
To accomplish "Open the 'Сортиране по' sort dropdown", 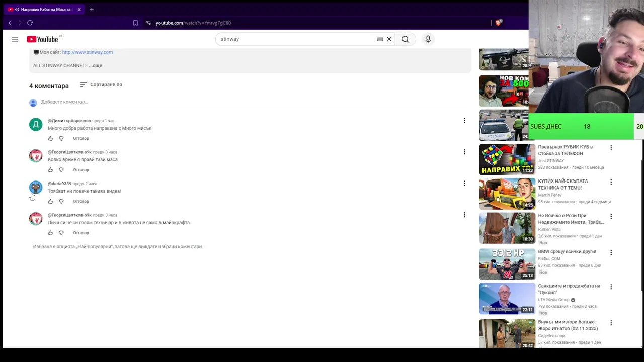I will [x=101, y=85].
